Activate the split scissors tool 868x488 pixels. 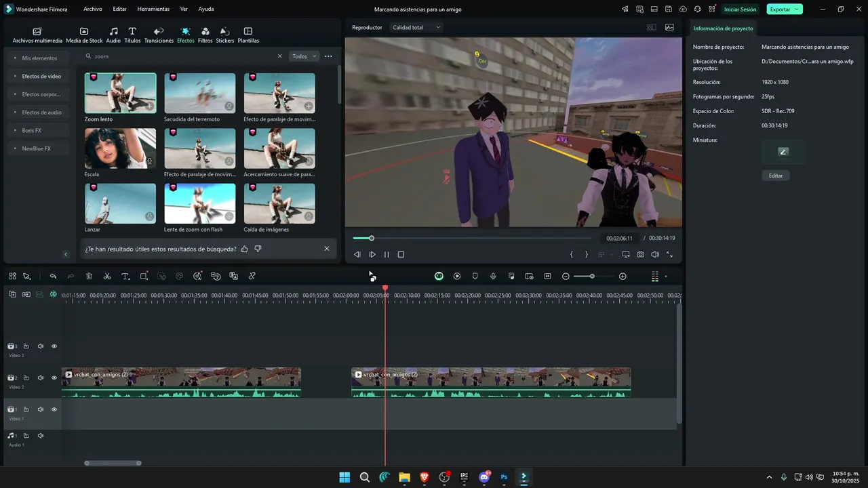[107, 277]
